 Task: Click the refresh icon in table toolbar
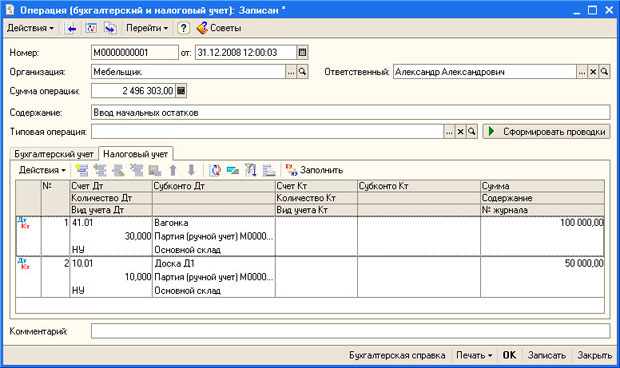click(215, 170)
